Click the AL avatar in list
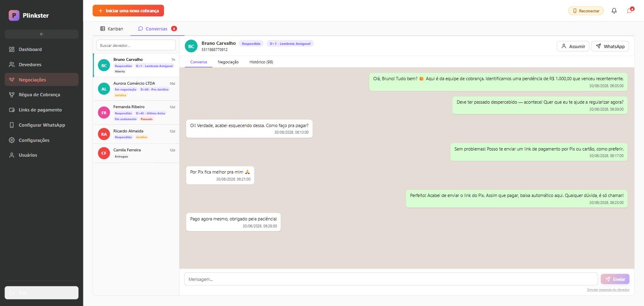 pos(104,89)
